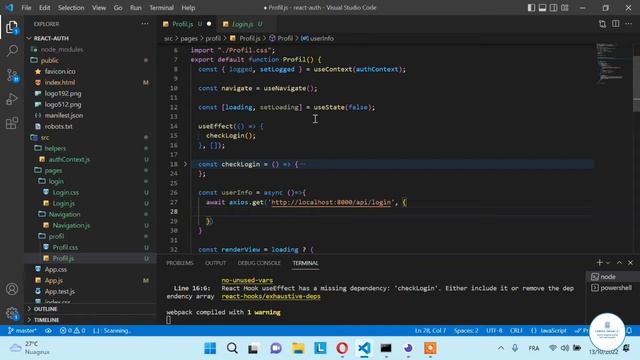Collapse the Navigation folder
Image resolution: width=640 pixels, height=360 pixels.
tap(64, 214)
